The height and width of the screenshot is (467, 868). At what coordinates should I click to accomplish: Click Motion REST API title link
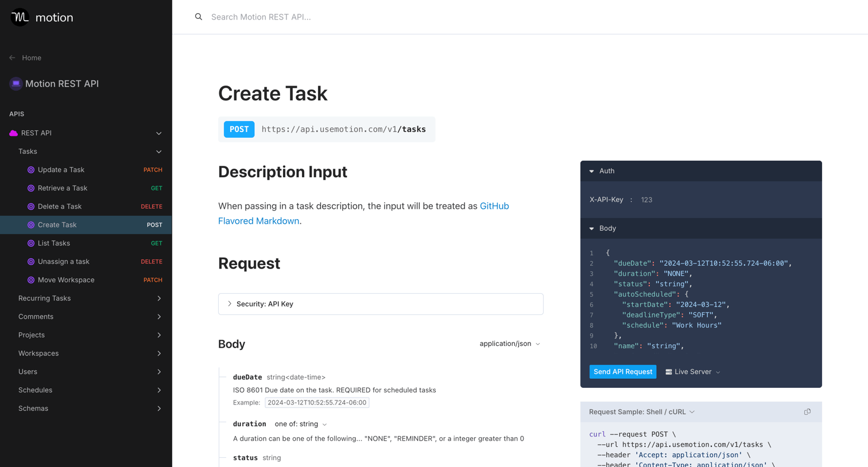point(62,84)
